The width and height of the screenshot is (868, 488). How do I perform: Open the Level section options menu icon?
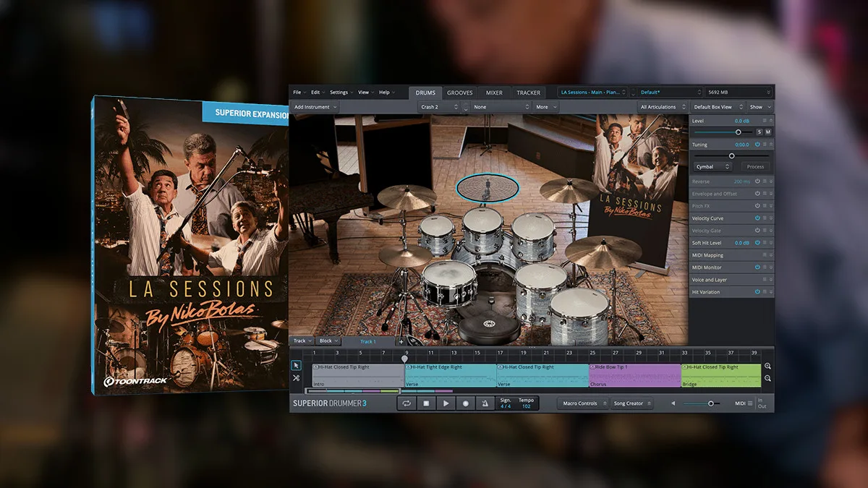[x=765, y=121]
